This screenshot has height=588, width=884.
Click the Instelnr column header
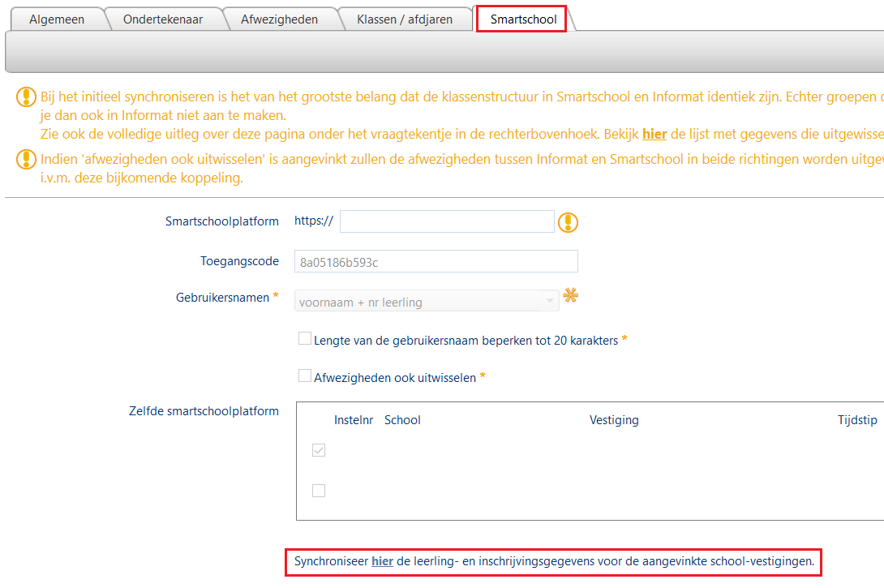354,420
